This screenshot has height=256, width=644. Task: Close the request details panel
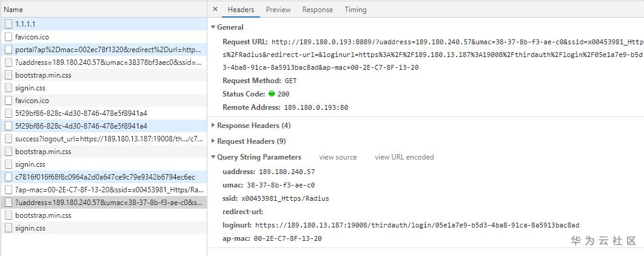click(x=216, y=10)
